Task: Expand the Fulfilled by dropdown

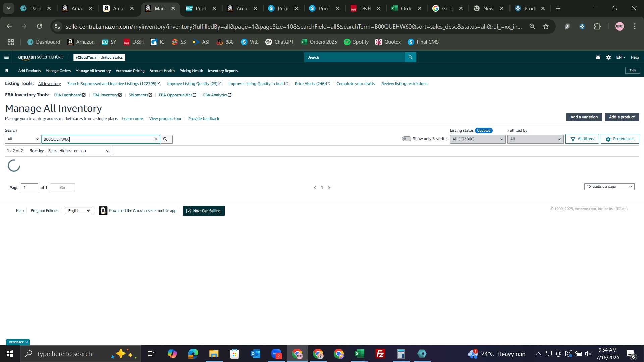Action: click(x=535, y=139)
